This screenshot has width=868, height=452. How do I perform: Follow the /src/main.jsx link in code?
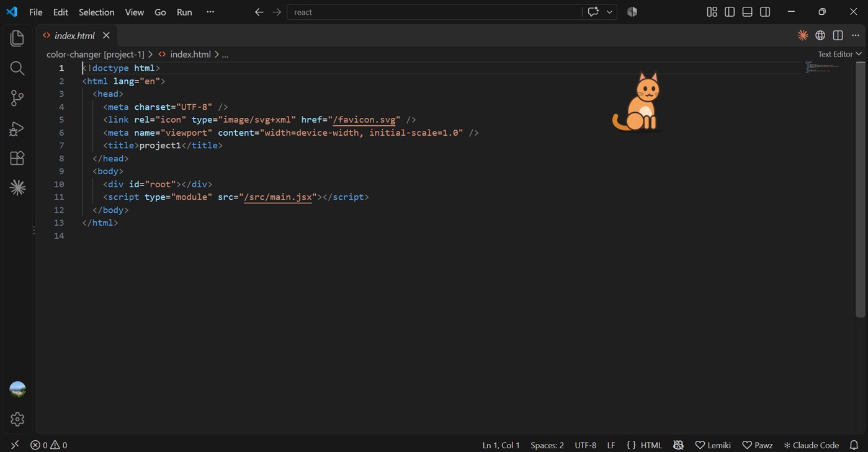tap(278, 197)
